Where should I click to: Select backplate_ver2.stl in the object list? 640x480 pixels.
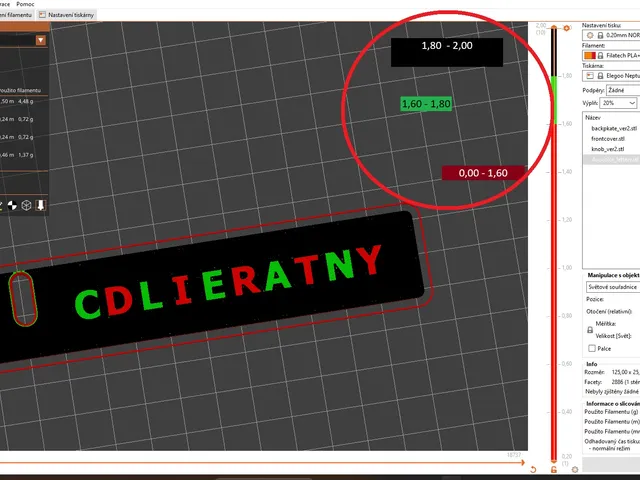click(614, 128)
